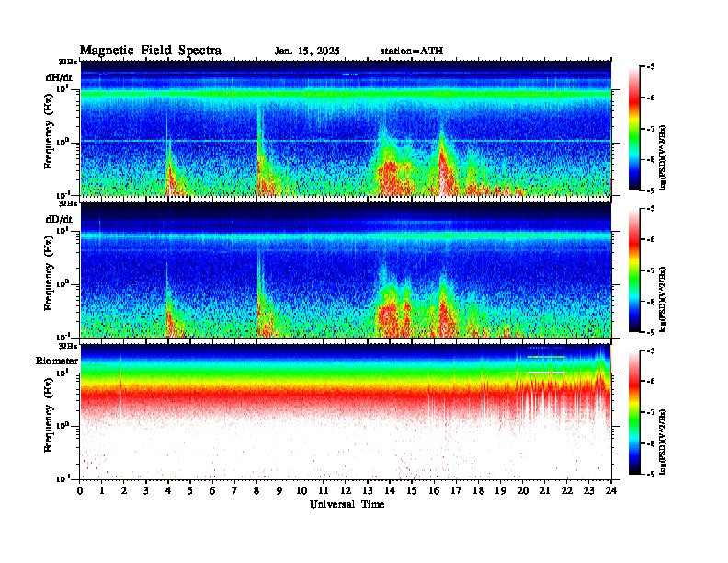Click inside the dD/dt spectrogram plot
Viewport: 728px width, 563px height.
pyautogui.click(x=346, y=270)
